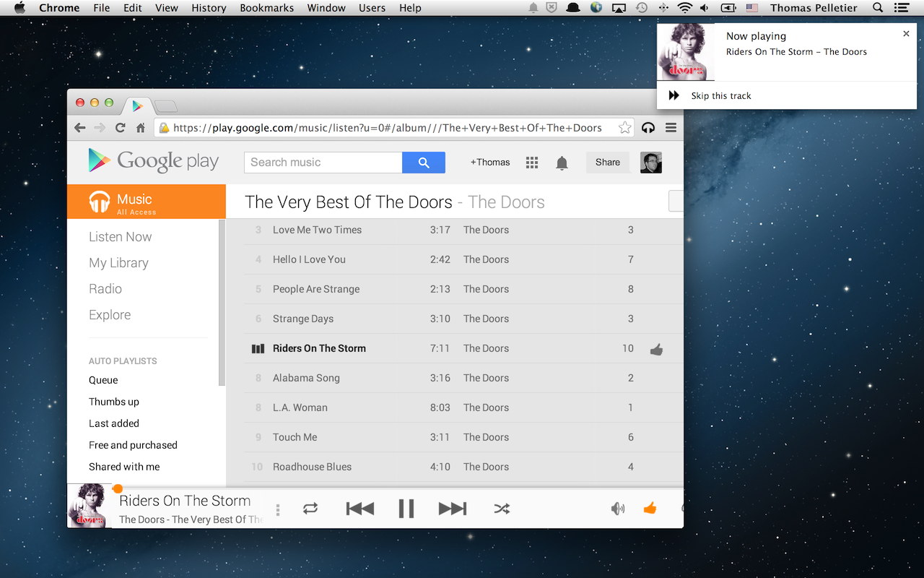Go to the previous track in player bar
Screen dimensions: 924x578
(x=360, y=509)
